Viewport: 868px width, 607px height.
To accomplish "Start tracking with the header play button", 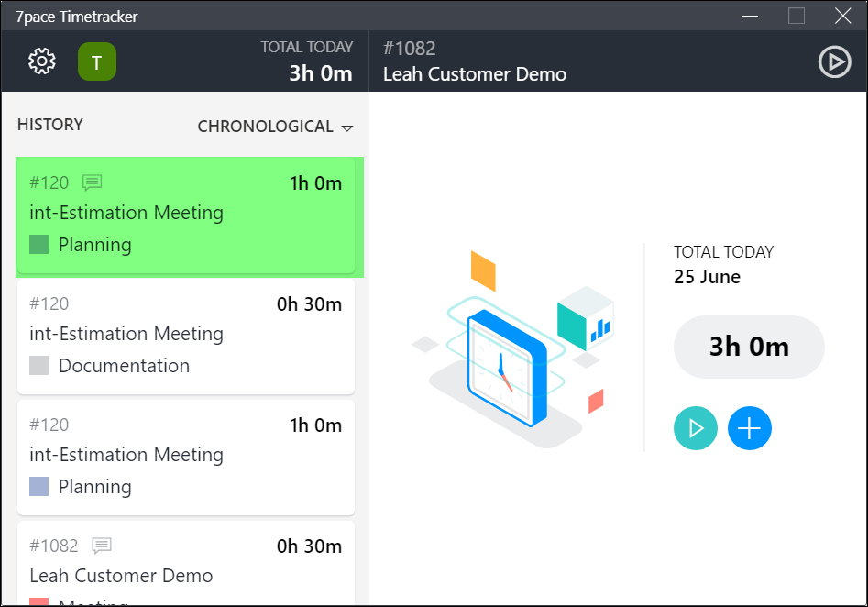I will tap(834, 61).
